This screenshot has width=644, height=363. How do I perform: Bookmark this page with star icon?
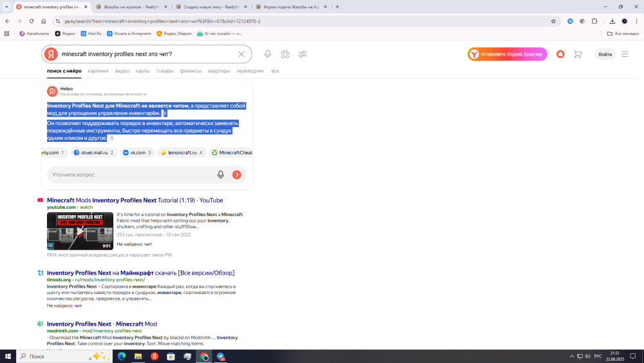tap(553, 21)
